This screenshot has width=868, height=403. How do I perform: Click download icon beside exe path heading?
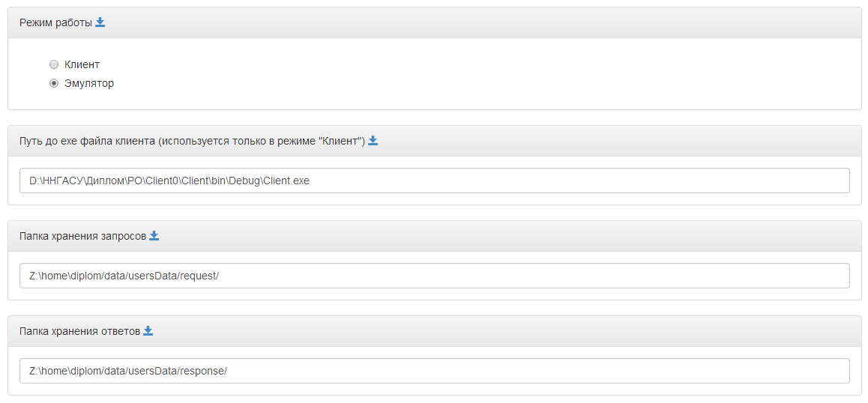point(373,141)
